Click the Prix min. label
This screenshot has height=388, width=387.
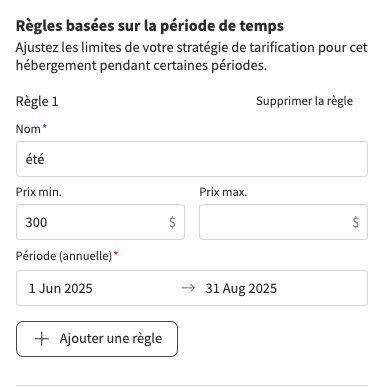tap(39, 192)
